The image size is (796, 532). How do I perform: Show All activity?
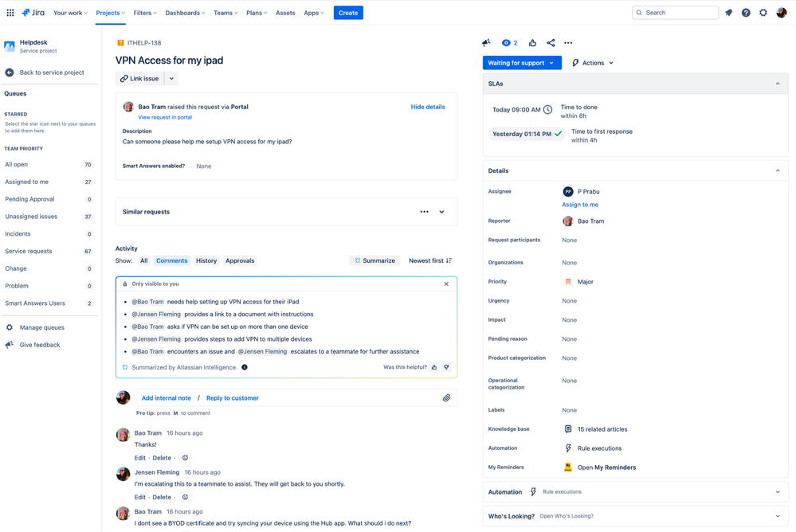pyautogui.click(x=144, y=260)
